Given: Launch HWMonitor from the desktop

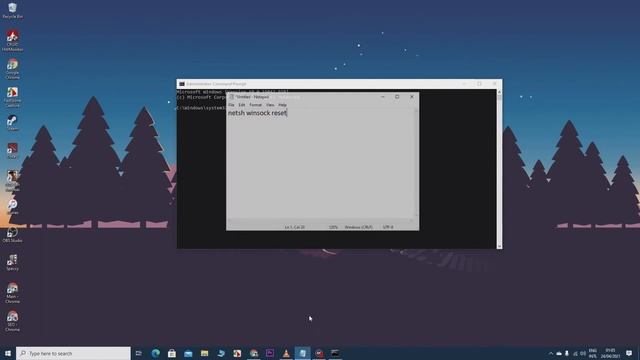Looking at the screenshot, I should point(12,41).
